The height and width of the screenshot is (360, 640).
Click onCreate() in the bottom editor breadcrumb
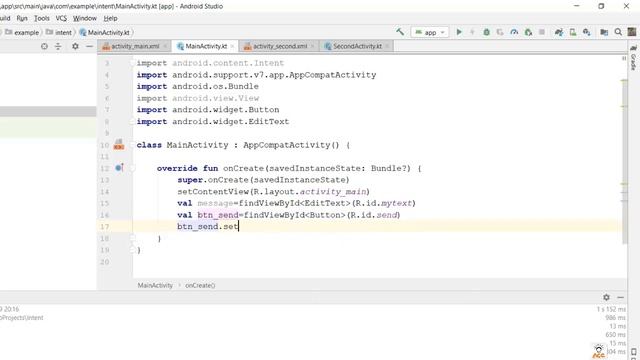coord(200,285)
